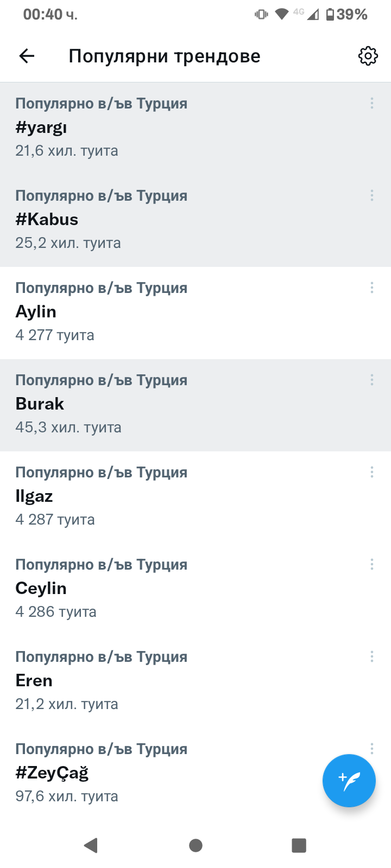Tap three-dot menu beside Eren trend
The width and height of the screenshot is (391, 868).
pos(371,656)
